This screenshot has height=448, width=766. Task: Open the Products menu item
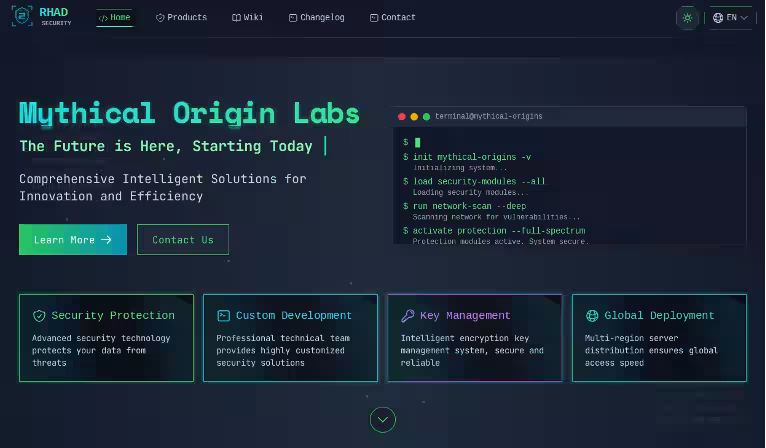coord(181,18)
